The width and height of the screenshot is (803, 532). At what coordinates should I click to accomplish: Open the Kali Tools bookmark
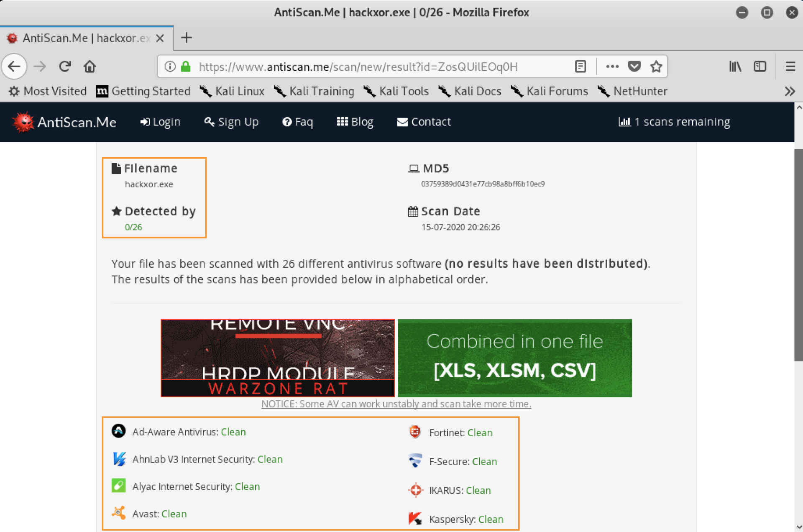[x=396, y=91]
